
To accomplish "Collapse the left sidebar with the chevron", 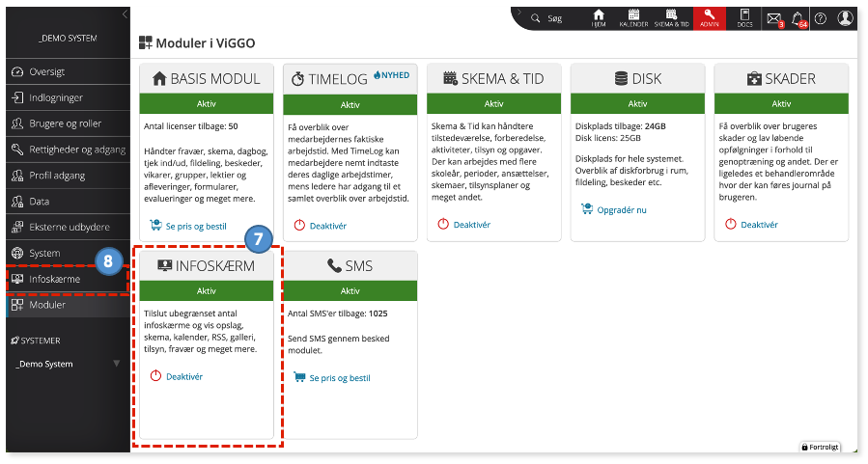I will 126,14.
